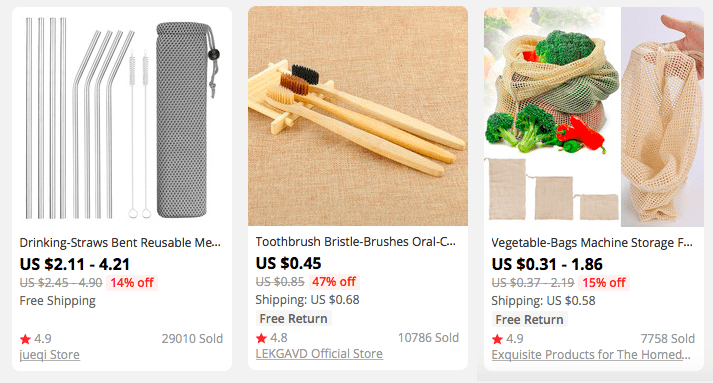Open the Drinking-Straws Bent Reusable title
The image size is (713, 383).
(x=120, y=243)
